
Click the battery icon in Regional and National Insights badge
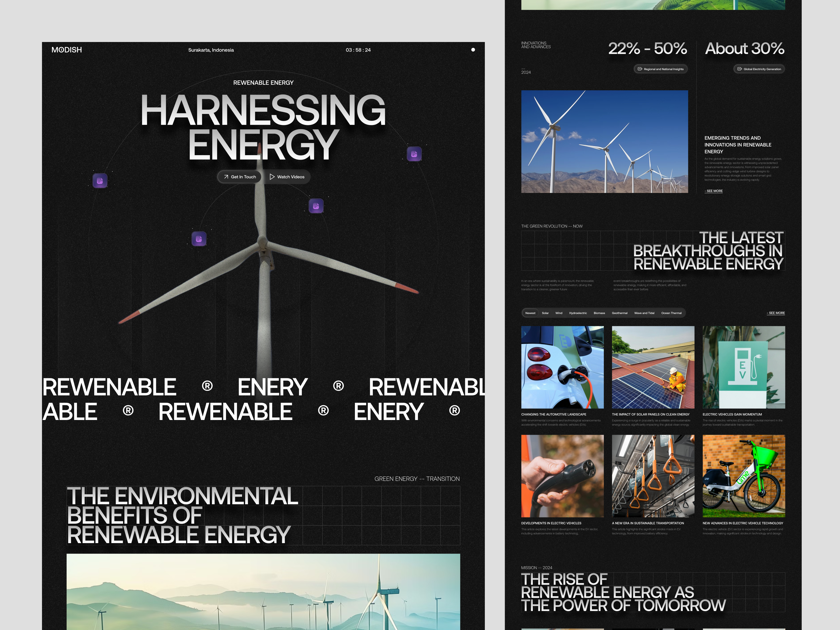(x=640, y=69)
